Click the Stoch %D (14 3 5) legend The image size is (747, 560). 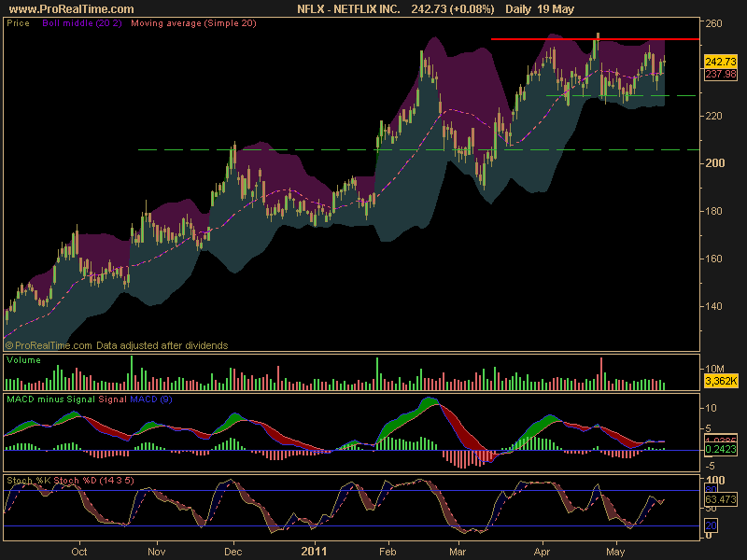point(94,481)
